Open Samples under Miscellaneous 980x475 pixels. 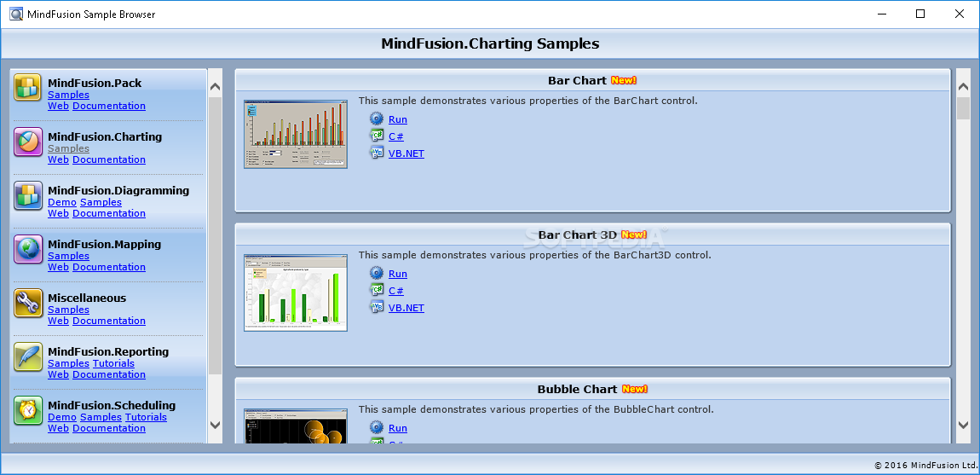(x=69, y=310)
